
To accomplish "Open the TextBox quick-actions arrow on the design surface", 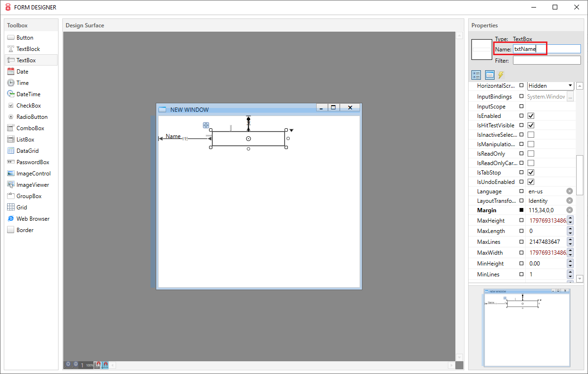I will pyautogui.click(x=291, y=129).
